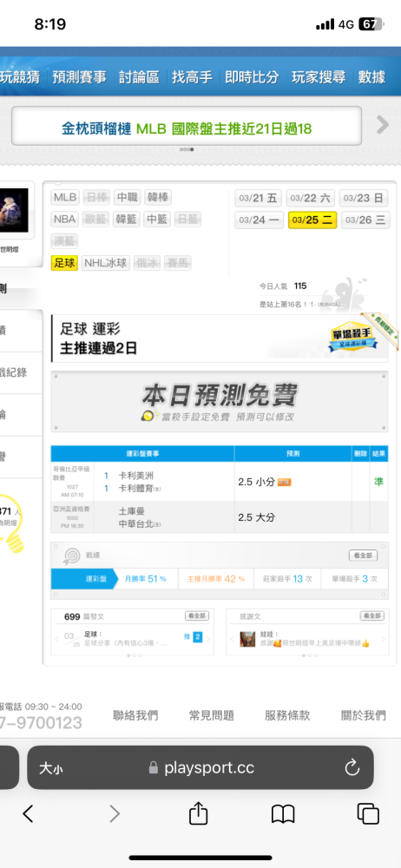Open the 討論區 navigation item
The width and height of the screenshot is (401, 868).
point(139,77)
